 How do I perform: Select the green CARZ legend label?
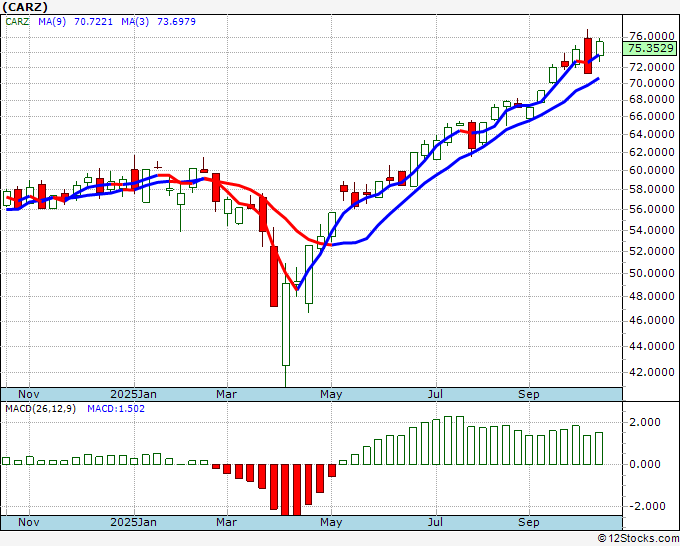[x=17, y=22]
